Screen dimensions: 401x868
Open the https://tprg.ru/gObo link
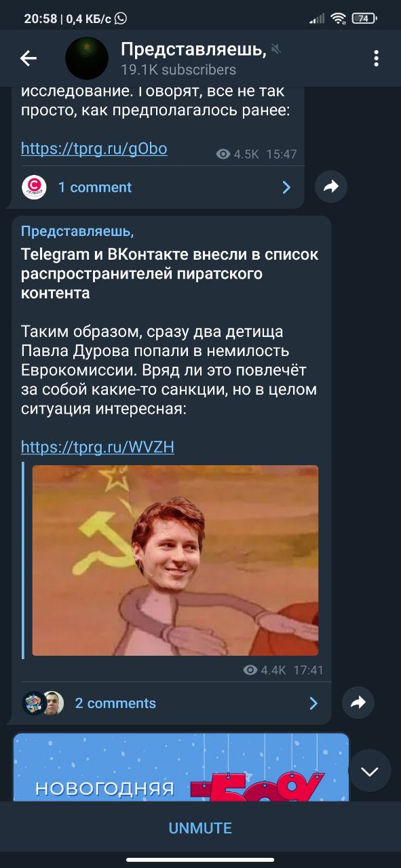click(94, 148)
